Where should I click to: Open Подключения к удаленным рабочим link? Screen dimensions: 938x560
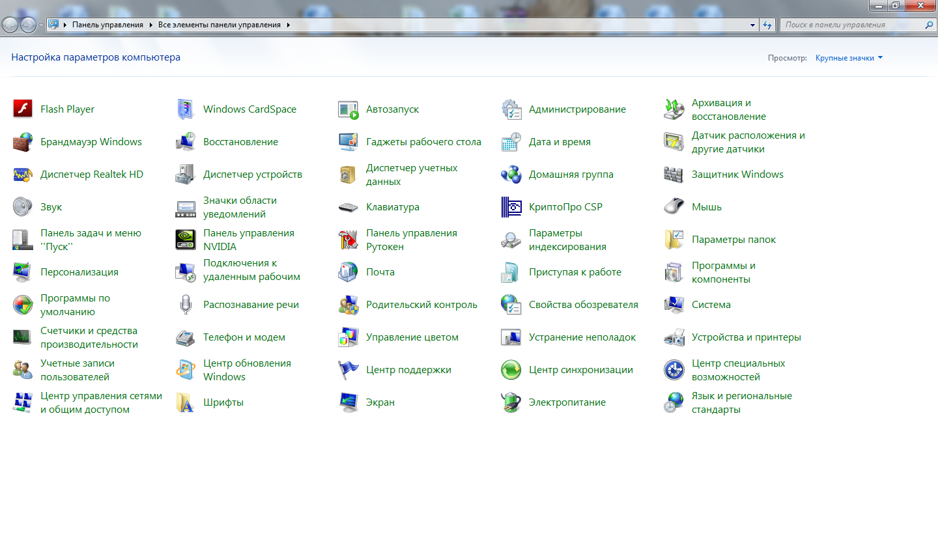pyautogui.click(x=251, y=270)
